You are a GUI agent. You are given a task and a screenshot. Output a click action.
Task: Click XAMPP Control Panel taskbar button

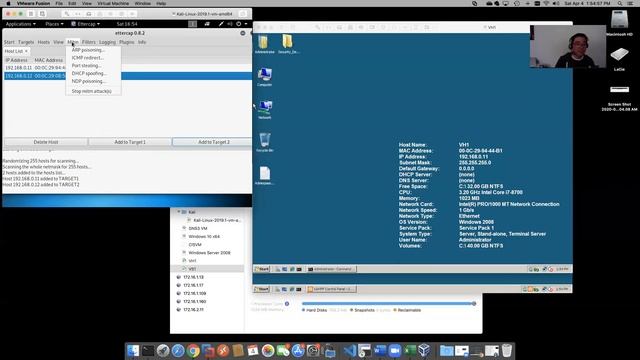(x=331, y=289)
